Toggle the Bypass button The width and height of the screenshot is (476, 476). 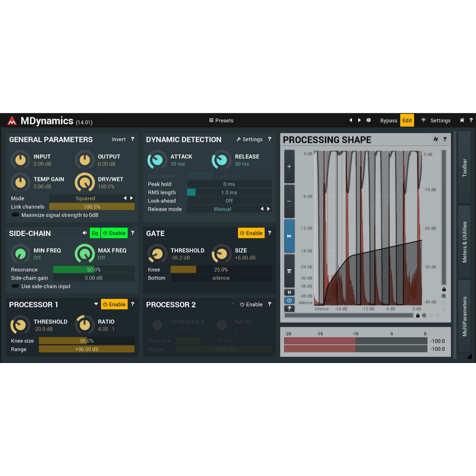pos(389,121)
